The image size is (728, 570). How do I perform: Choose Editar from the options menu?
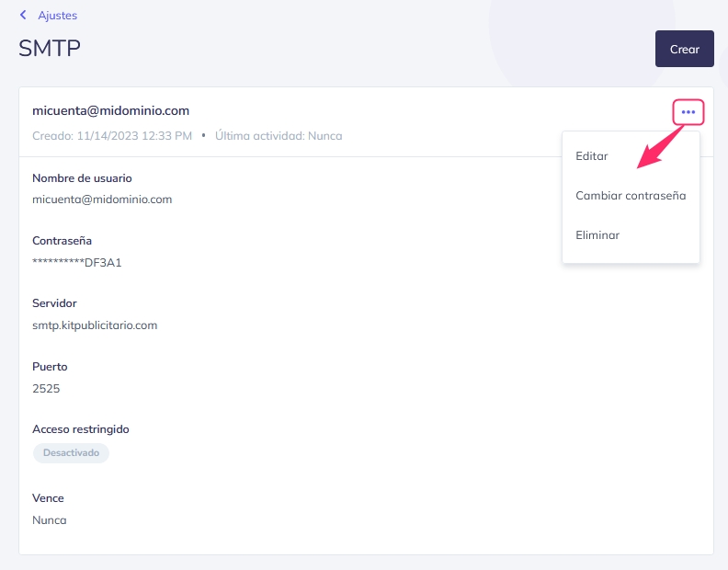(x=592, y=156)
